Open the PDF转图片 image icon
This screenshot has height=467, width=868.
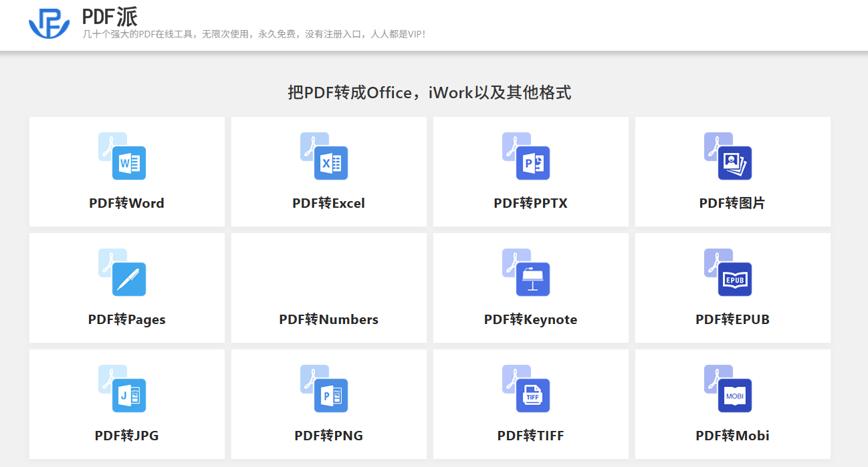(x=728, y=156)
